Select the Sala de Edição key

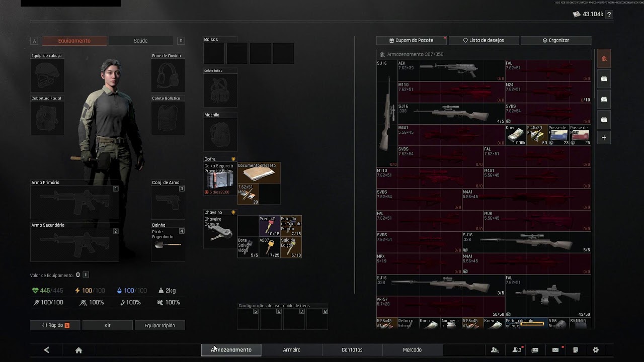click(291, 248)
